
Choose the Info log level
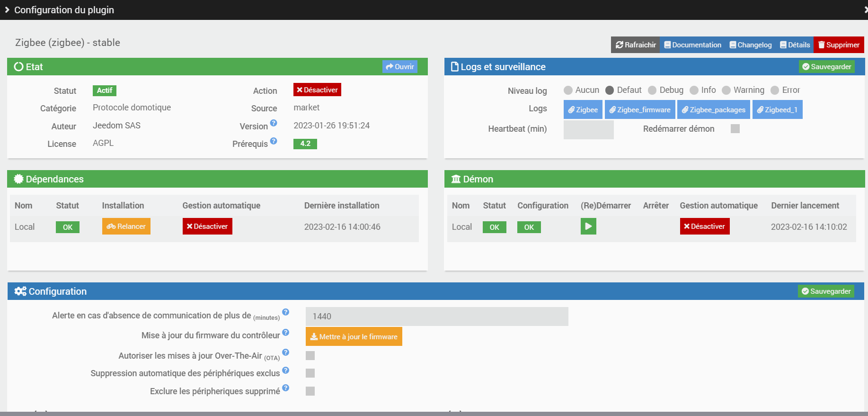(694, 90)
